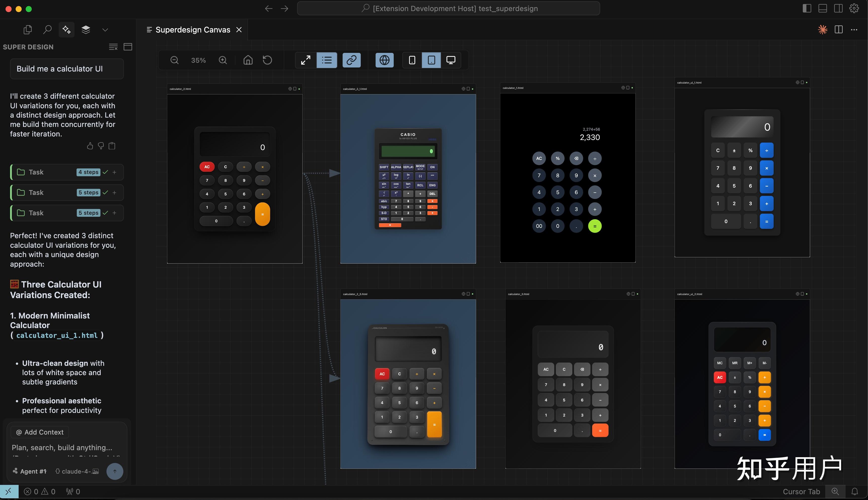
Task: Navigate forward with the right arrow
Action: (284, 8)
